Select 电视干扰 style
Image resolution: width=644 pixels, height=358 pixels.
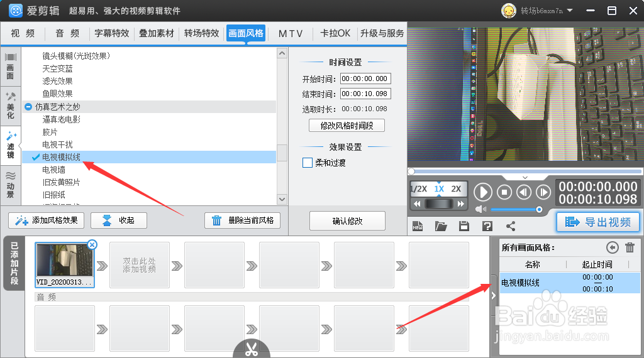pos(57,144)
